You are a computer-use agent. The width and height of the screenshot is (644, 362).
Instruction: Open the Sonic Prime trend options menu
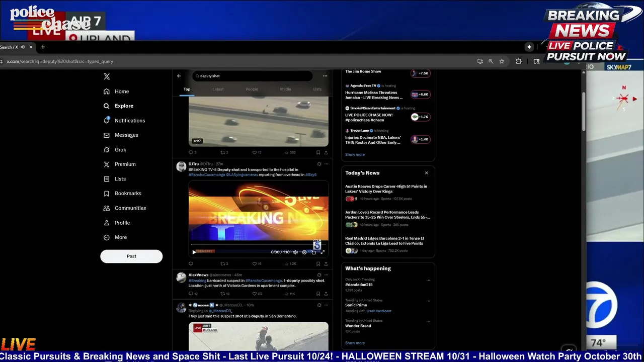coord(428,301)
